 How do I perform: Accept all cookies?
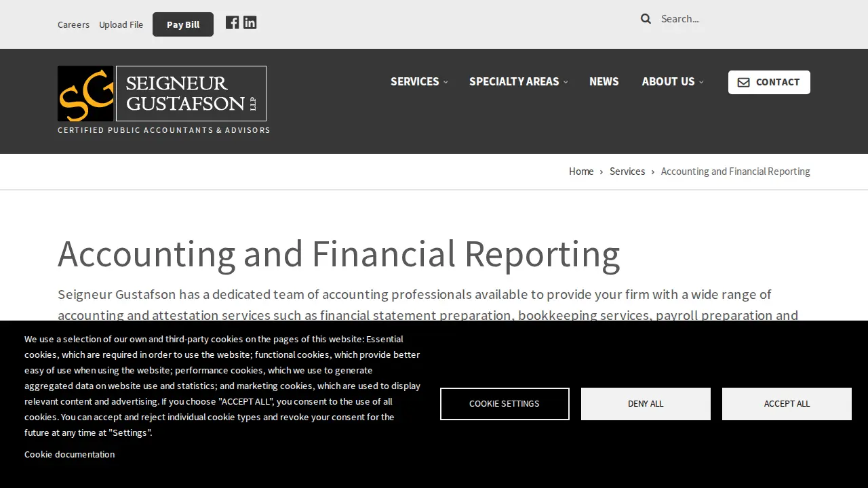[787, 404]
